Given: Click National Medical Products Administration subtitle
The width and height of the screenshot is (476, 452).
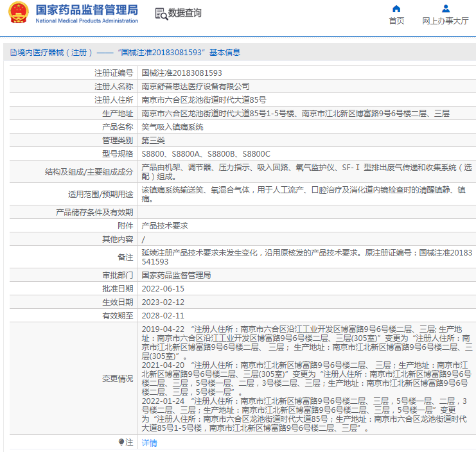Looking at the screenshot, I should coord(87,21).
